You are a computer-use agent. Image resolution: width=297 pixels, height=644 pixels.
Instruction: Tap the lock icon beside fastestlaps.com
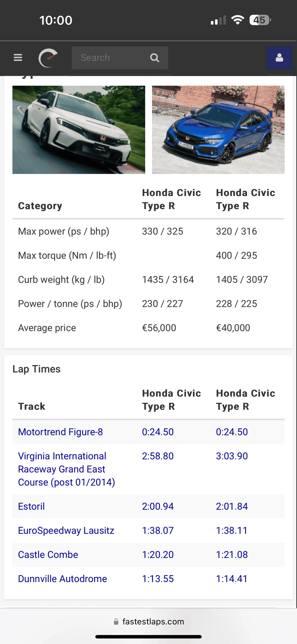pos(116,621)
